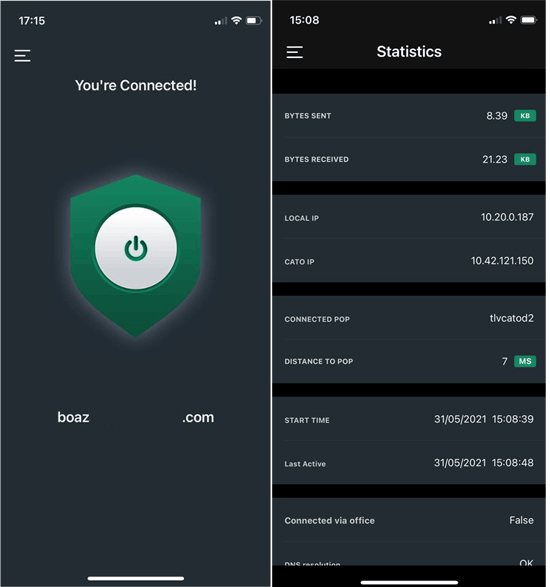Screen dimensions: 550x587
Task: Tap the MS badge beside Distance to PoP
Action: click(525, 361)
